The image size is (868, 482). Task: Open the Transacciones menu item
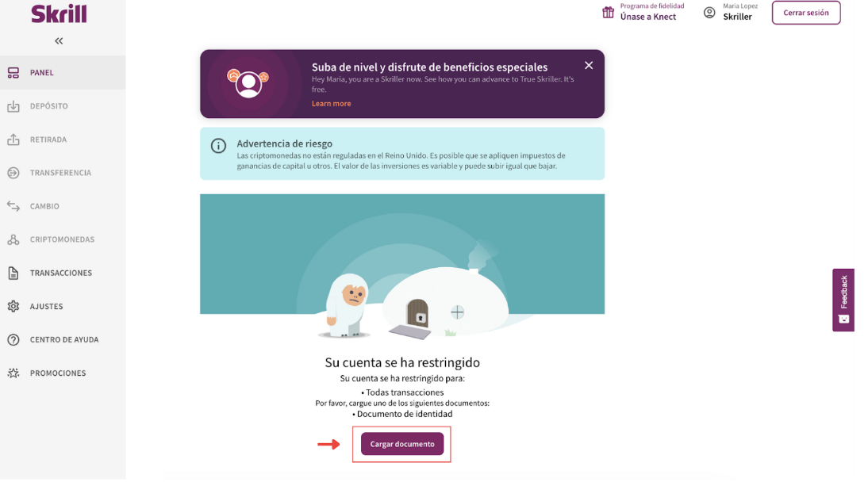pyautogui.click(x=63, y=273)
